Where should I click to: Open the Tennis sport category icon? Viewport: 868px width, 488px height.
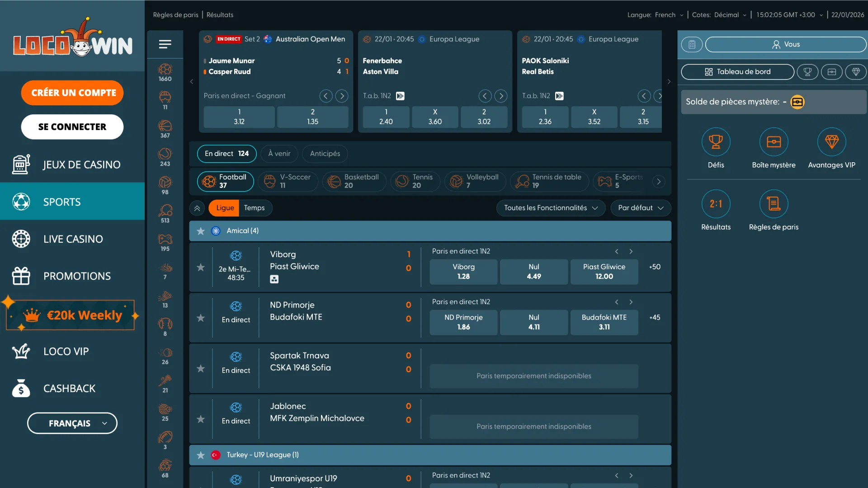(x=165, y=154)
